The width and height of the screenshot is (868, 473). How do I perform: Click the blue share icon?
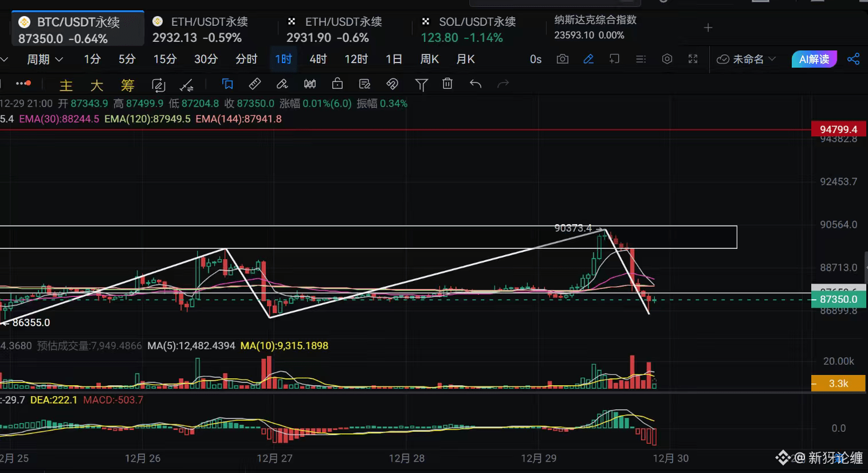(x=853, y=59)
